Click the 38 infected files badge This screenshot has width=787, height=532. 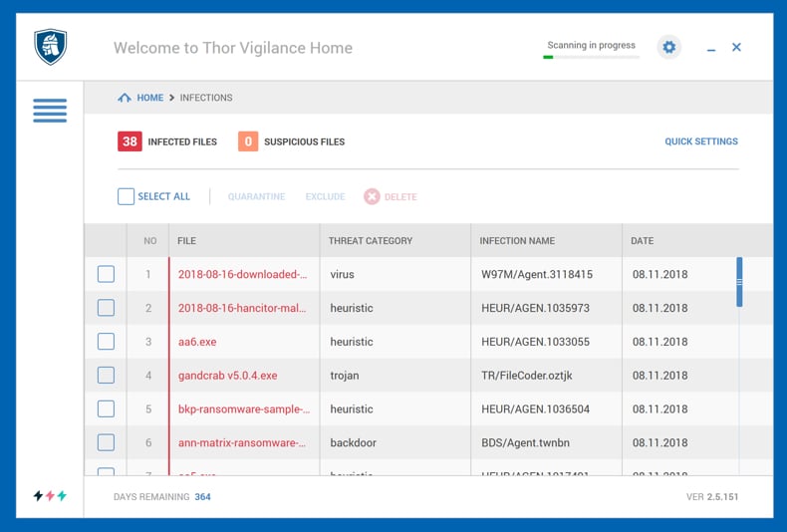130,141
